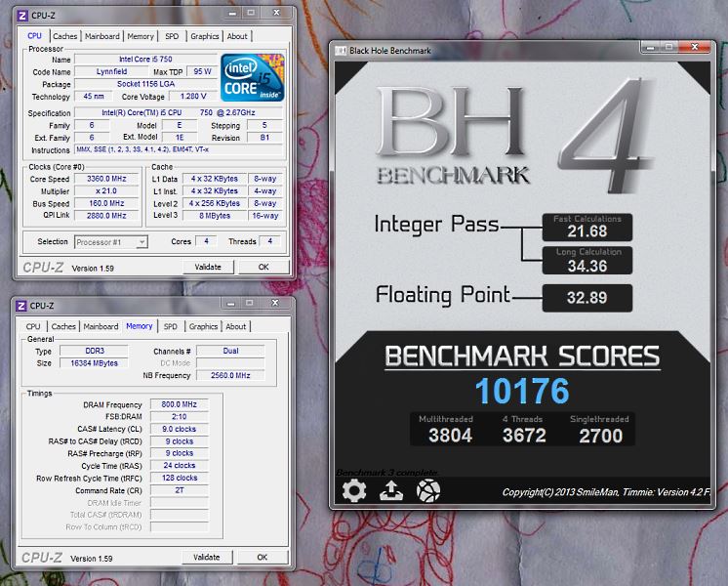
Task: Click package Socket 1156 LGA field
Action: 145,84
